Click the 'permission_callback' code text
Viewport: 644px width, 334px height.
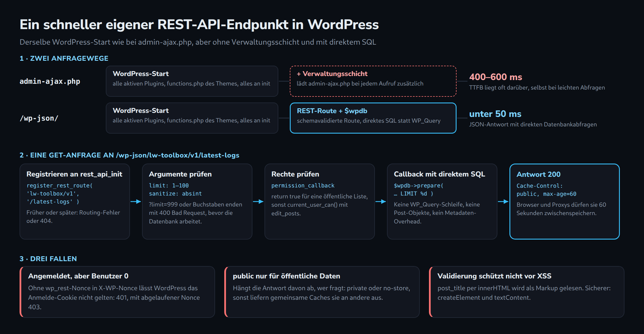click(x=303, y=186)
